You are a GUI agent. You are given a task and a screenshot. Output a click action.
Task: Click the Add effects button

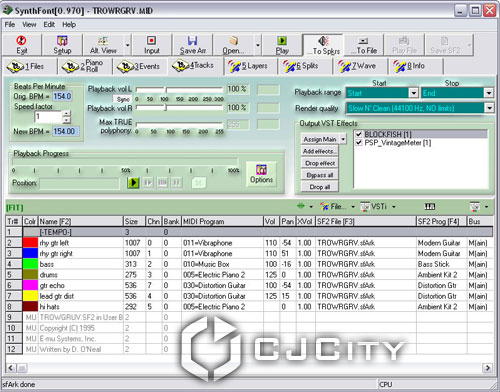[x=320, y=151]
